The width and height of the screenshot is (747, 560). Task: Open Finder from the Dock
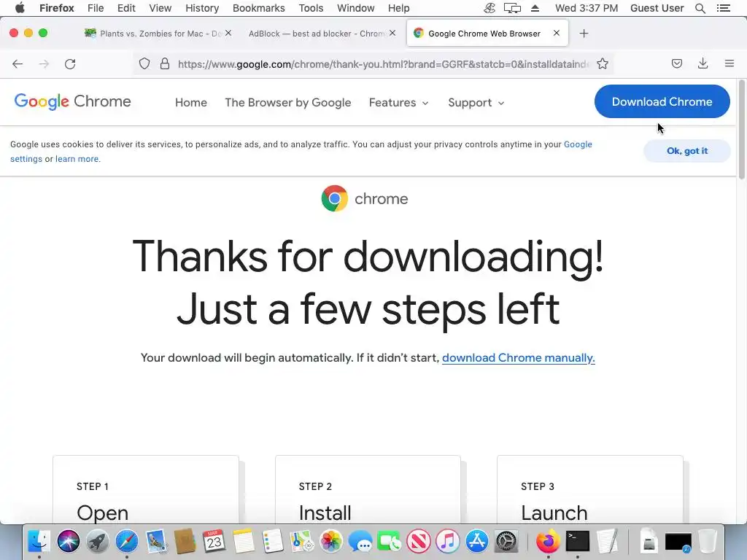[x=39, y=542]
